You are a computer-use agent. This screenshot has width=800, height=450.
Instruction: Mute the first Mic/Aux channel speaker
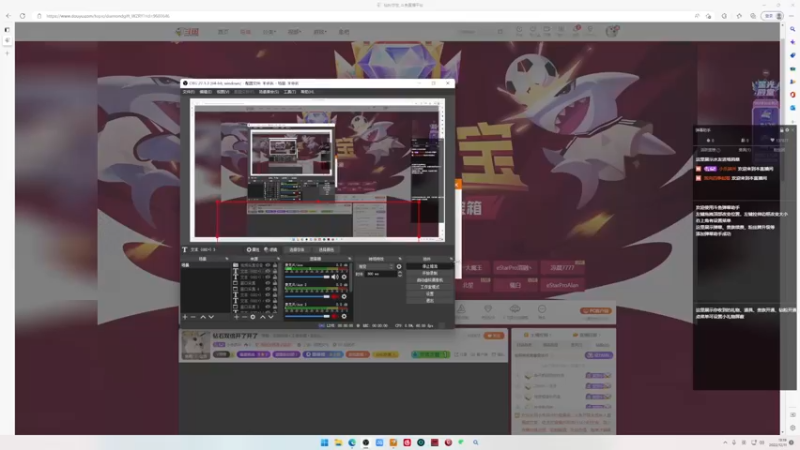pos(335,277)
